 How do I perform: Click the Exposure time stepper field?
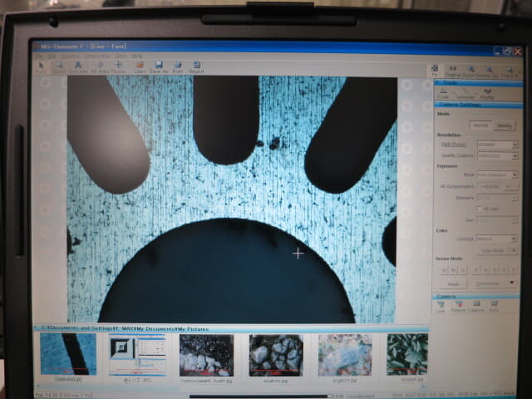click(497, 198)
